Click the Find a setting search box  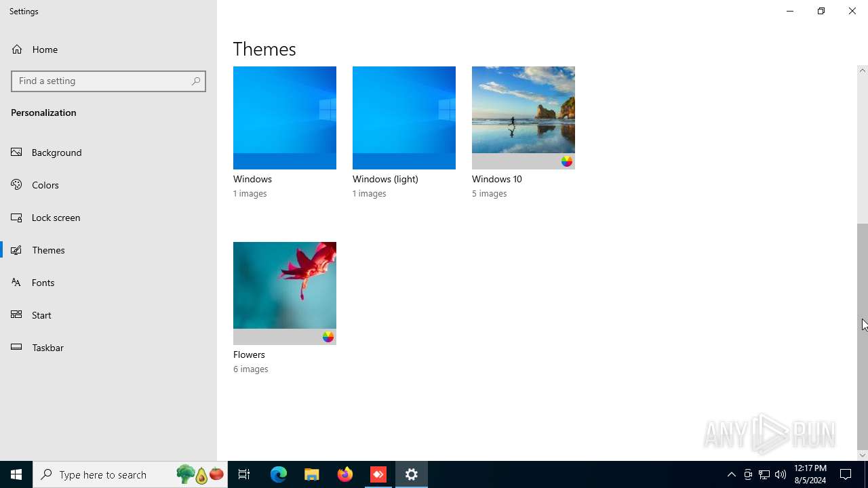108,81
